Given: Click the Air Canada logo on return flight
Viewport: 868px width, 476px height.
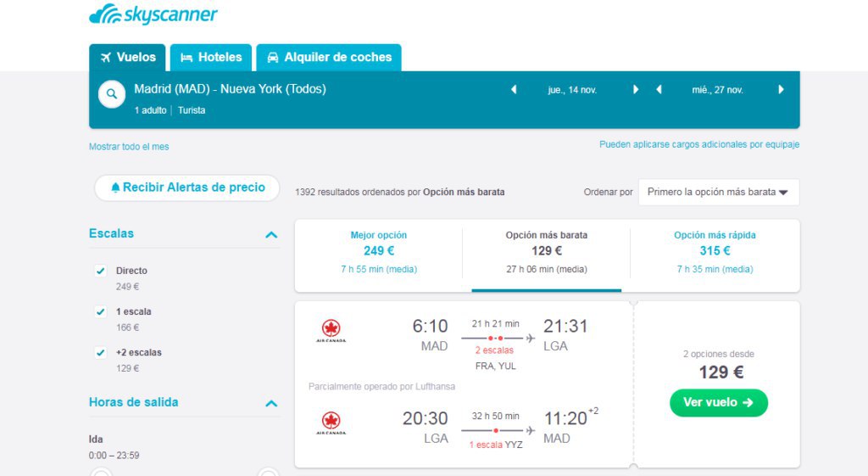Looking at the screenshot, I should [x=331, y=423].
